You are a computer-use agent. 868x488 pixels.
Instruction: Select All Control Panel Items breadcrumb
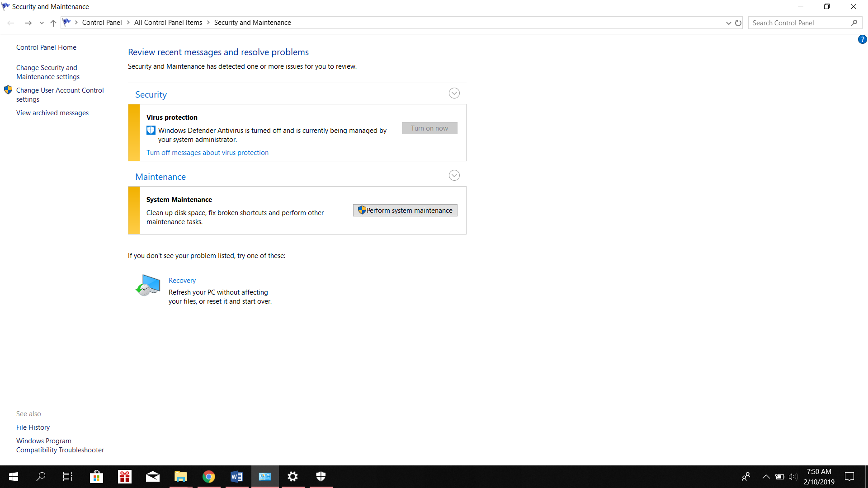(168, 23)
